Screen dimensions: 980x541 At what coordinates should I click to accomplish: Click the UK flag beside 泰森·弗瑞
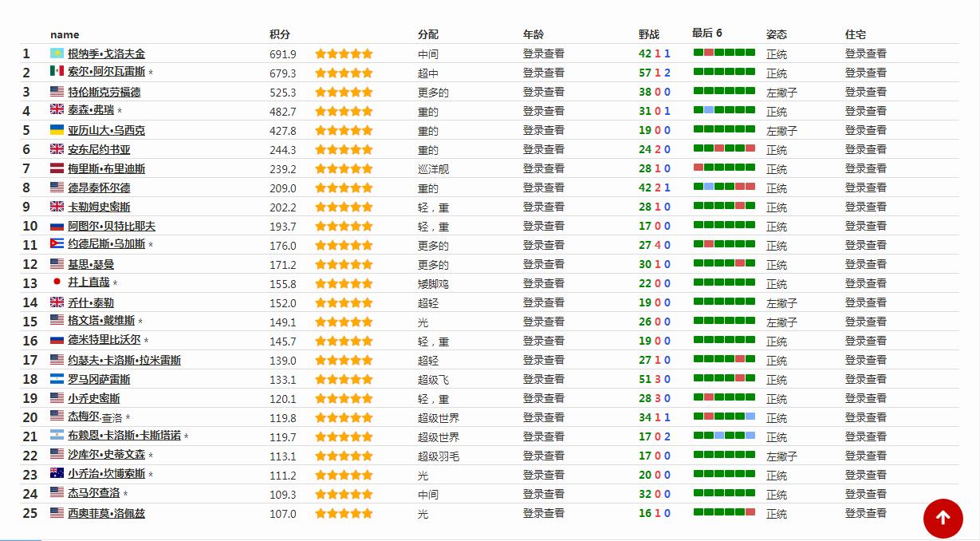(57, 110)
